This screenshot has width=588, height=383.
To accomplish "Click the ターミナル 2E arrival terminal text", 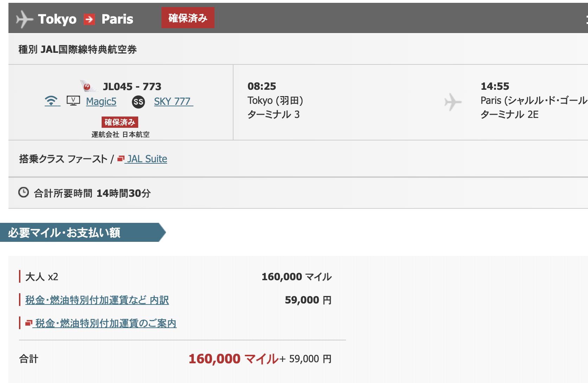I will click(x=510, y=114).
